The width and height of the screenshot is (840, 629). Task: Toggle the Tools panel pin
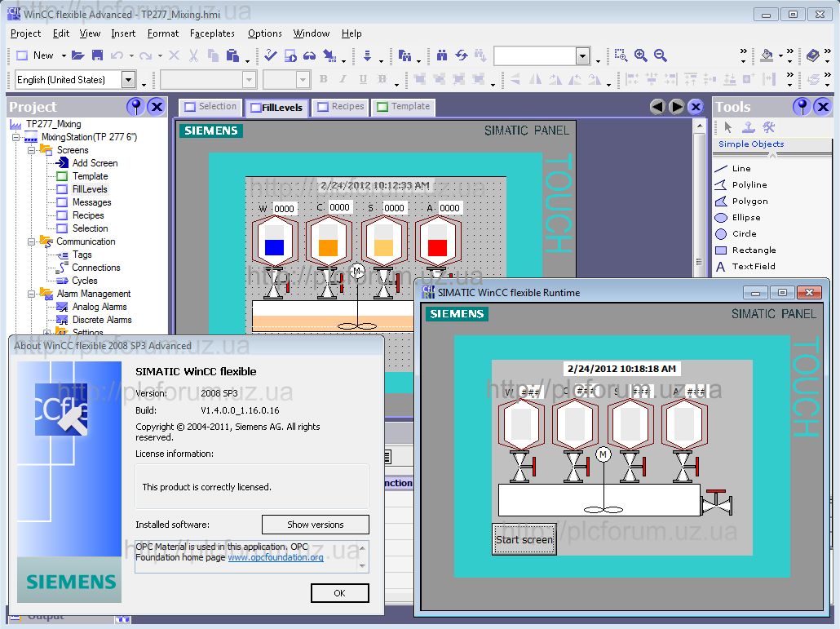[x=802, y=107]
